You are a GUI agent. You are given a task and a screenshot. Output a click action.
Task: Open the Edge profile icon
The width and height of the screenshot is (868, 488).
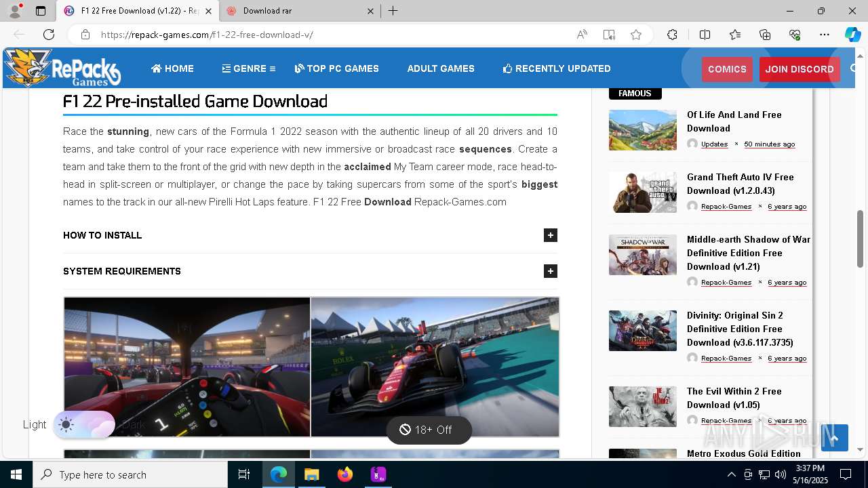[x=15, y=11]
